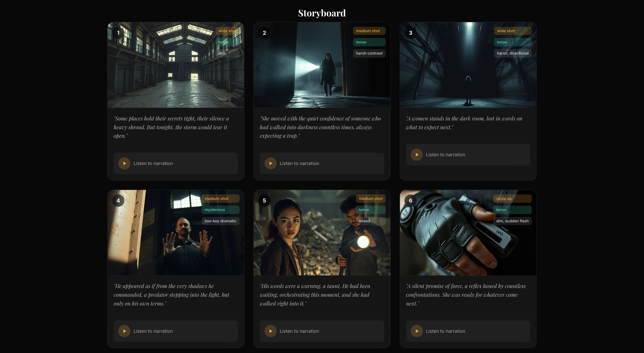Play narration for scene 5

click(x=270, y=331)
